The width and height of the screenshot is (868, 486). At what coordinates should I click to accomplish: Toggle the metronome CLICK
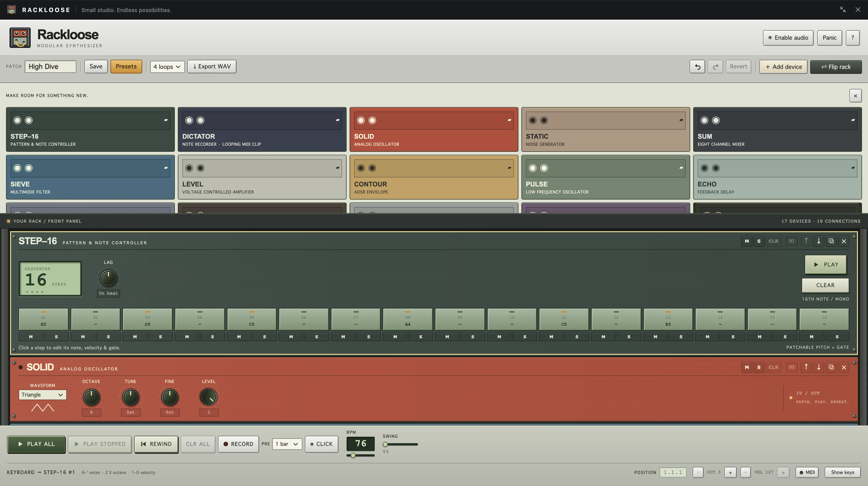321,444
